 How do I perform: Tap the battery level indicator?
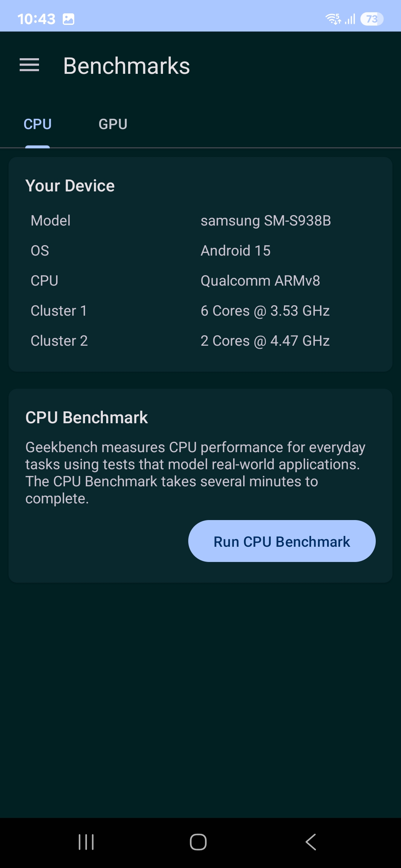pyautogui.click(x=372, y=19)
